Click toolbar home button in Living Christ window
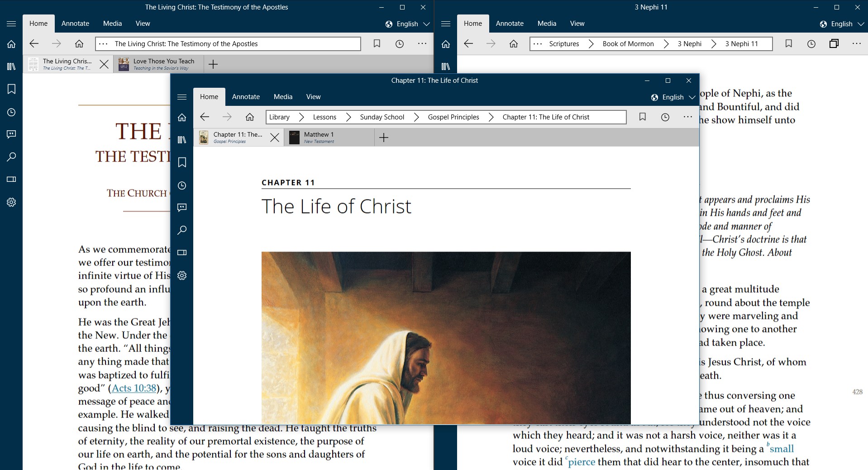Image resolution: width=868 pixels, height=470 pixels. click(x=79, y=44)
